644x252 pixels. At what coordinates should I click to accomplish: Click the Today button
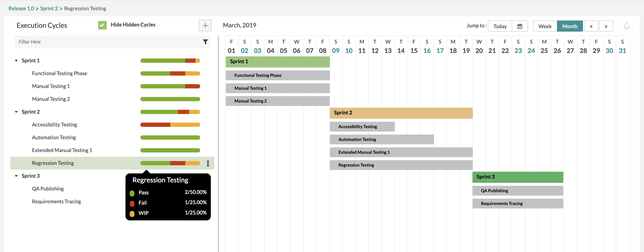pyautogui.click(x=500, y=26)
